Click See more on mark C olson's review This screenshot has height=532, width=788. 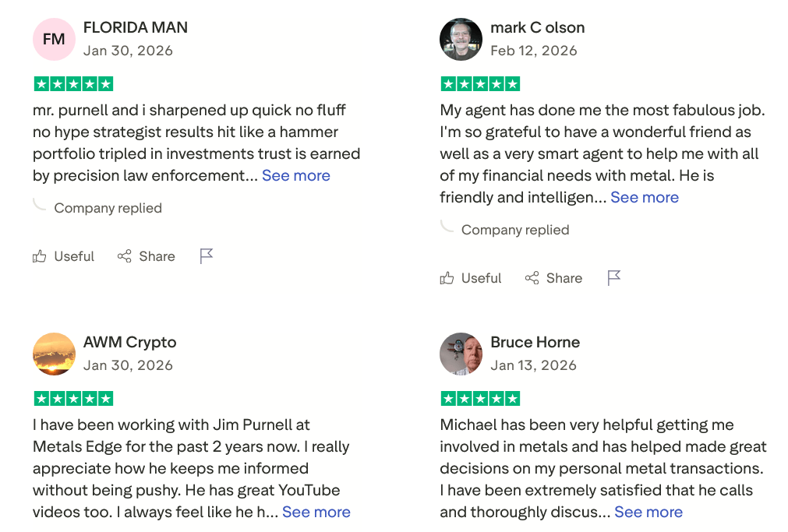click(x=644, y=197)
